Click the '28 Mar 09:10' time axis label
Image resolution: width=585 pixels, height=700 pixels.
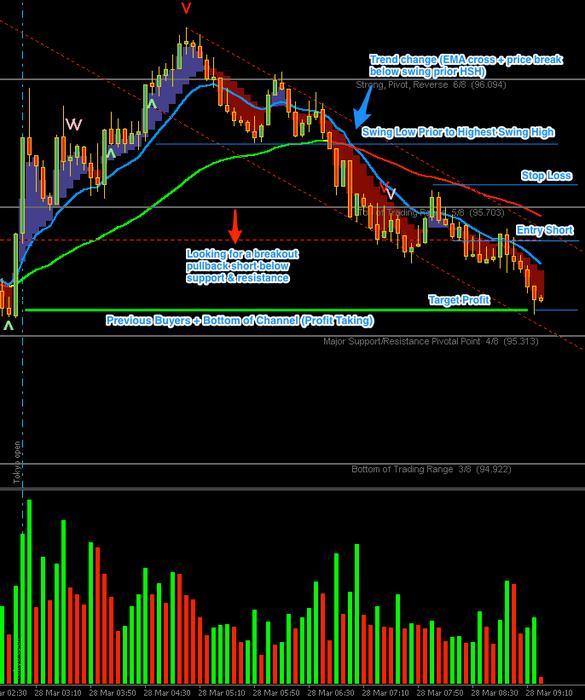550,693
